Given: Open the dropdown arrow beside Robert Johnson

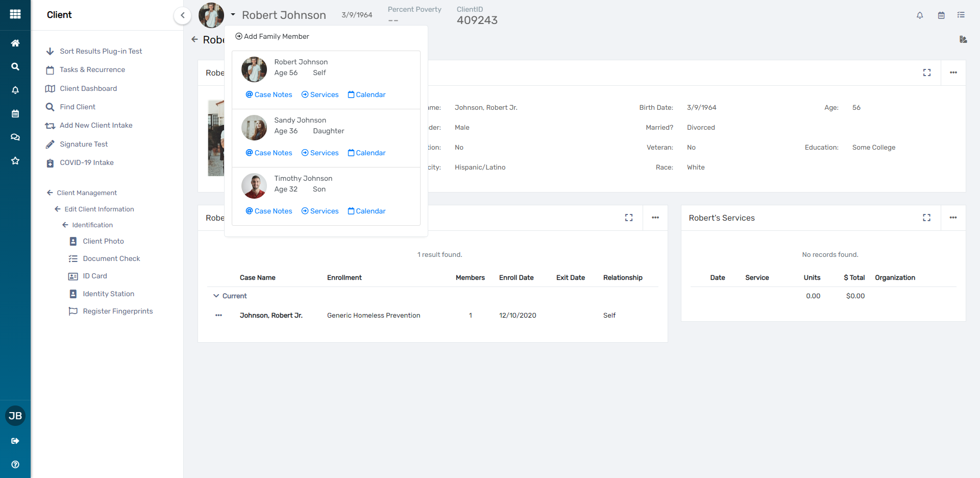Looking at the screenshot, I should tap(234, 15).
